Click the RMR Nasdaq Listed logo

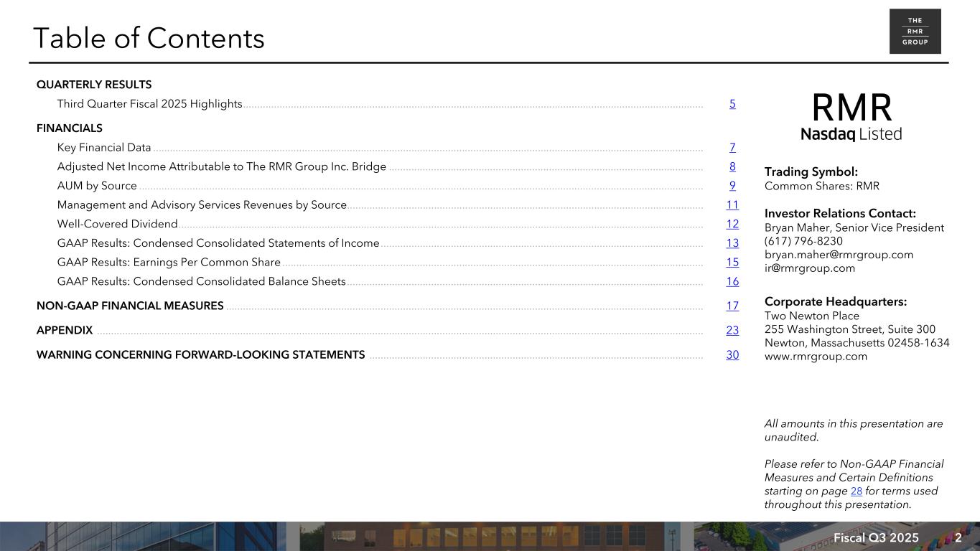pos(851,117)
